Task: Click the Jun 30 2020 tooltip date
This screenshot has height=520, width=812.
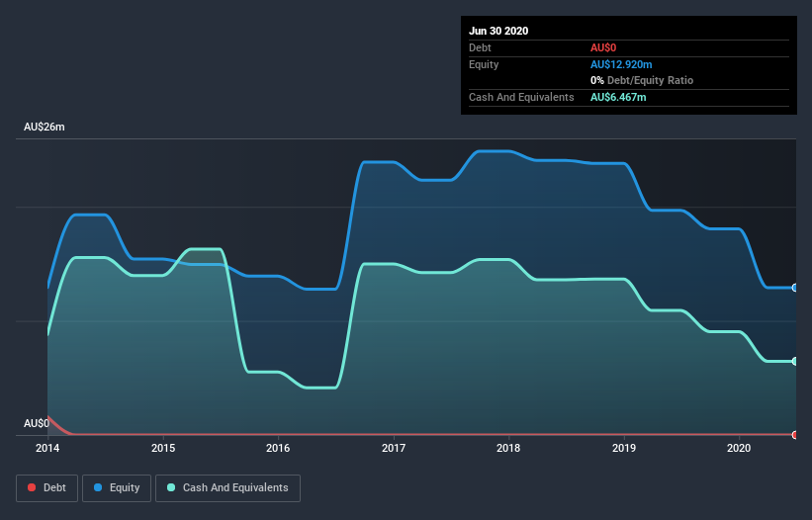Action: coord(498,31)
